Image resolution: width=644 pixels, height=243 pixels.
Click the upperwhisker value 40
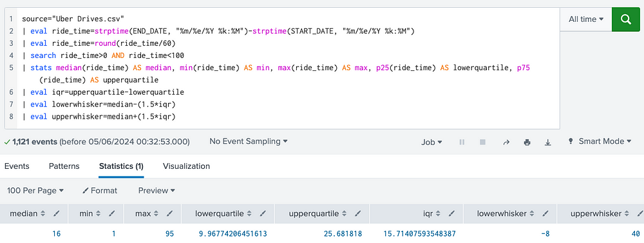pyautogui.click(x=636, y=233)
